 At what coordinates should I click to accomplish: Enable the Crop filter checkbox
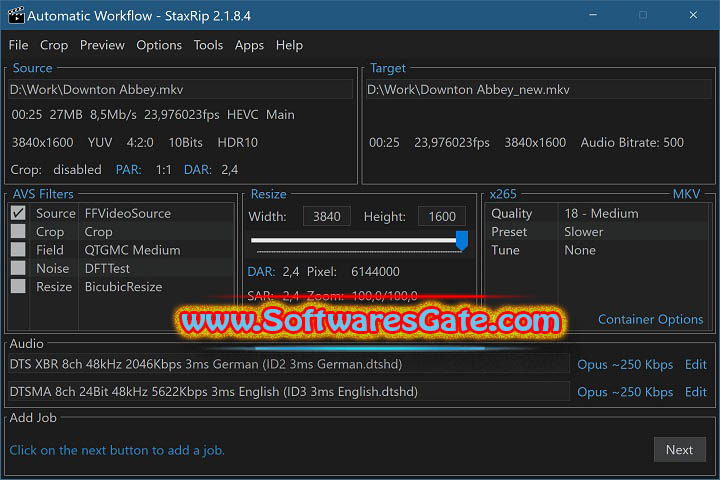(18, 231)
